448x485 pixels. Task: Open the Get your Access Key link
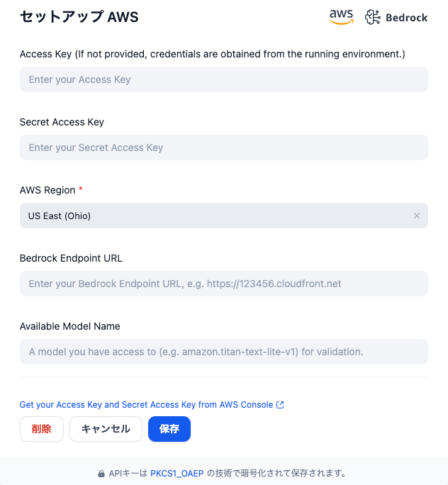coord(146,405)
